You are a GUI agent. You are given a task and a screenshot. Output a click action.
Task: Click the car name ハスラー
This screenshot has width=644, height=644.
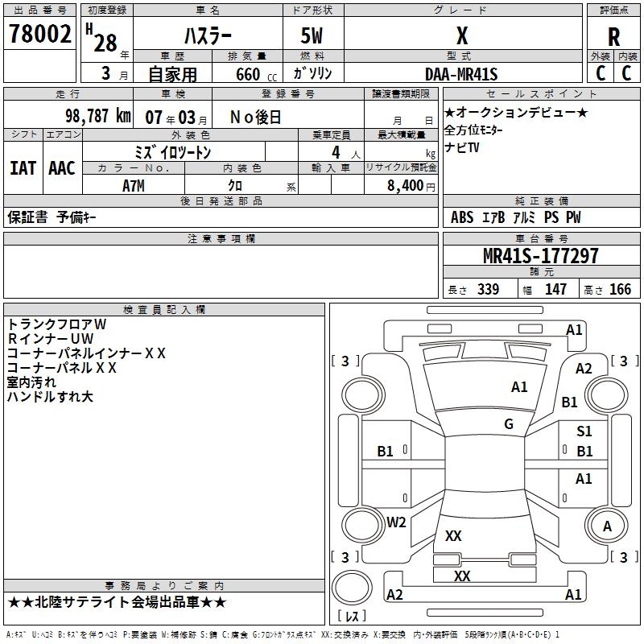[x=208, y=35]
